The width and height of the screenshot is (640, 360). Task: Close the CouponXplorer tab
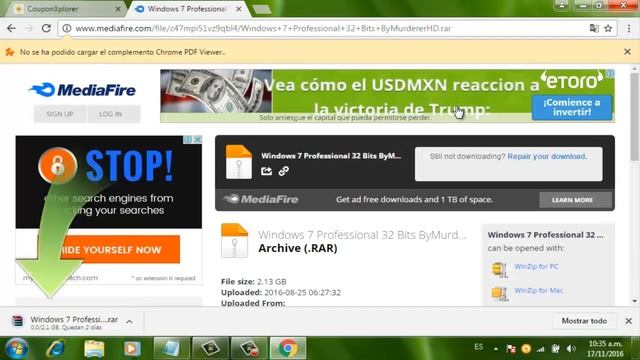tap(118, 9)
